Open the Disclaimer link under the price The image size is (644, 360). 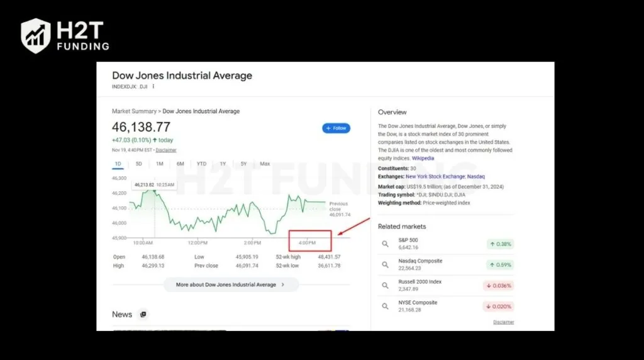point(166,150)
